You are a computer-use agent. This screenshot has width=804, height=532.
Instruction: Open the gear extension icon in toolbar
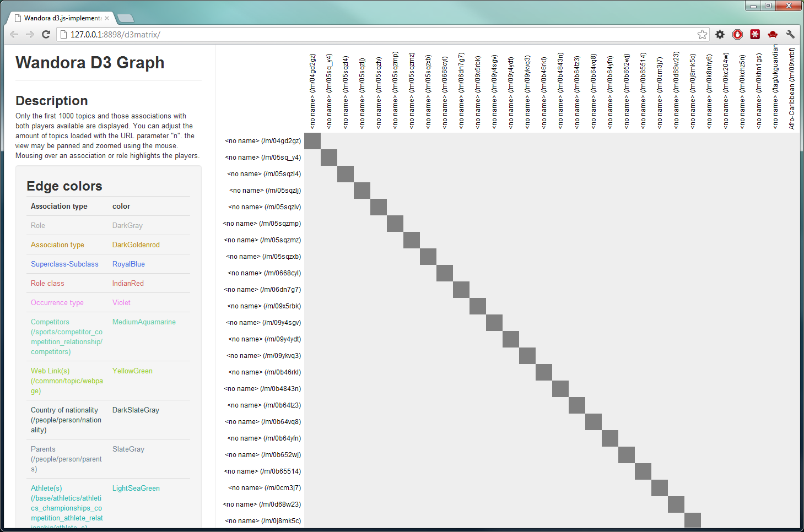pos(720,35)
